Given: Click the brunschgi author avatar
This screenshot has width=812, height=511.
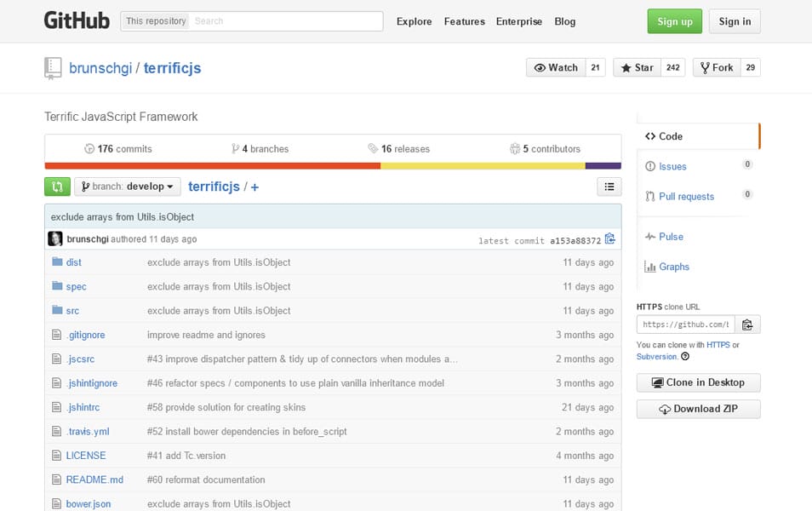Looking at the screenshot, I should (54, 239).
